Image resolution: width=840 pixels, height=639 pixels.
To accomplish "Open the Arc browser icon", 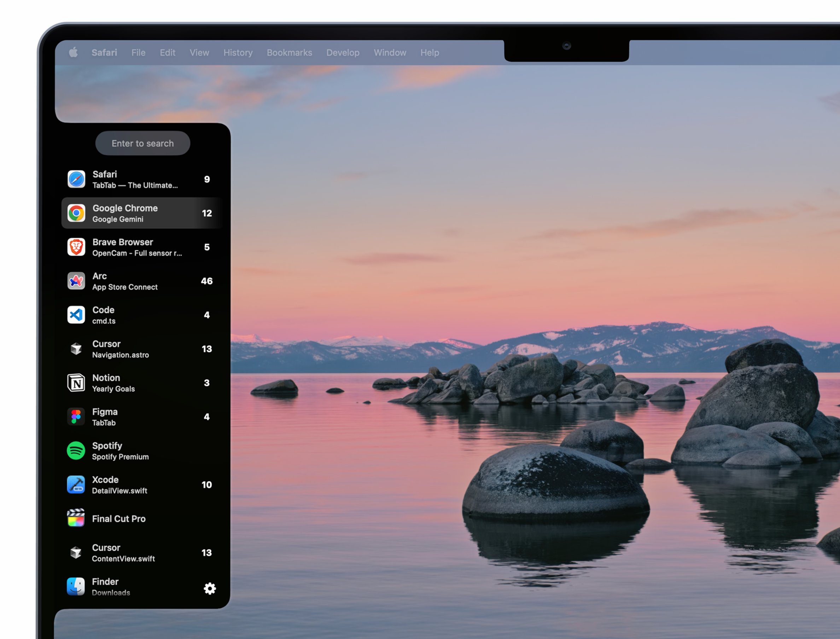I will (76, 281).
